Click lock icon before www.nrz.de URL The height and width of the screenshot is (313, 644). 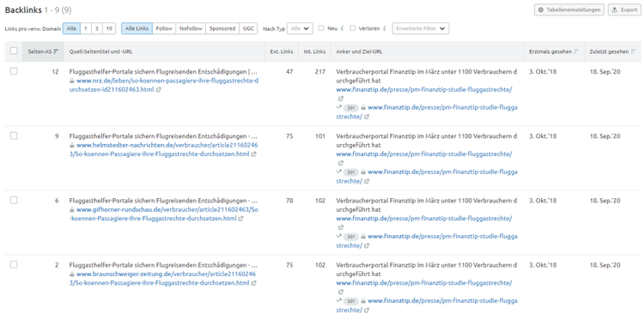tap(72, 81)
